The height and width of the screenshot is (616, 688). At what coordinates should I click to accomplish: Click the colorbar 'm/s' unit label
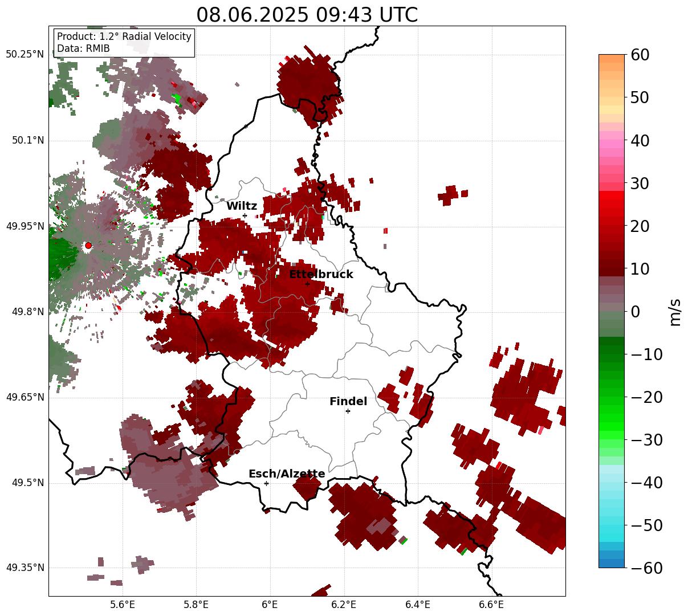(x=675, y=312)
